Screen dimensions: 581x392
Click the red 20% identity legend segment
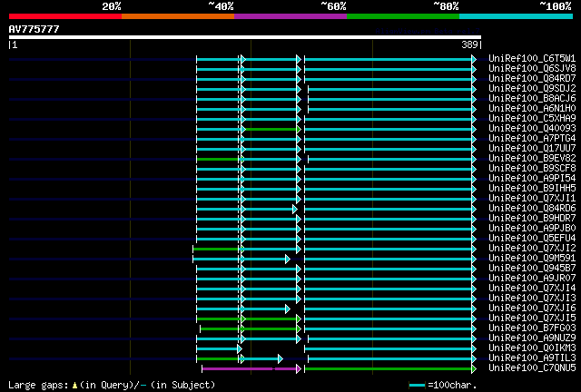click(65, 16)
